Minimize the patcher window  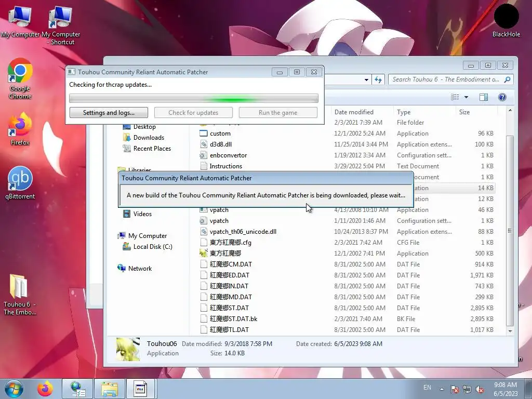coord(280,72)
